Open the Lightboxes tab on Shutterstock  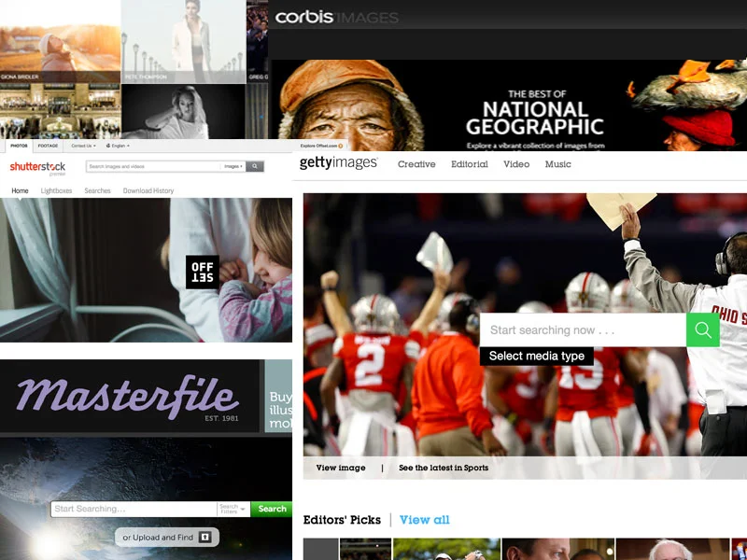[56, 190]
